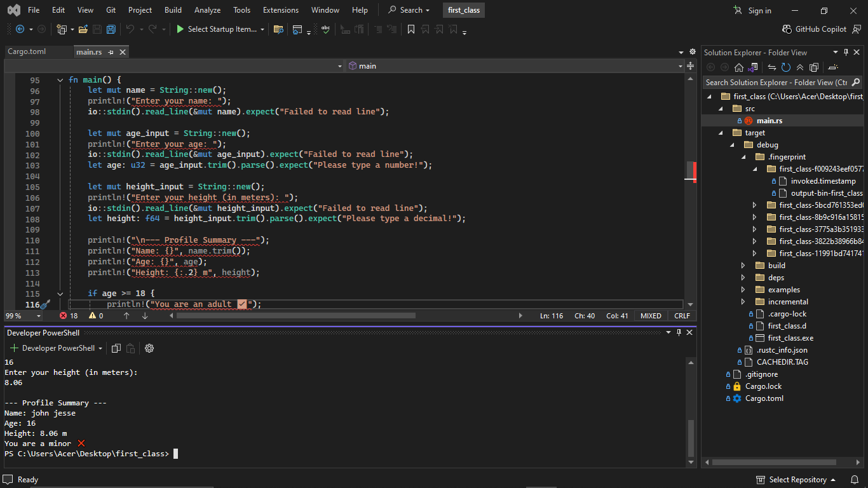Click the Save All toolbar icon
The height and width of the screenshot is (488, 868).
point(111,29)
